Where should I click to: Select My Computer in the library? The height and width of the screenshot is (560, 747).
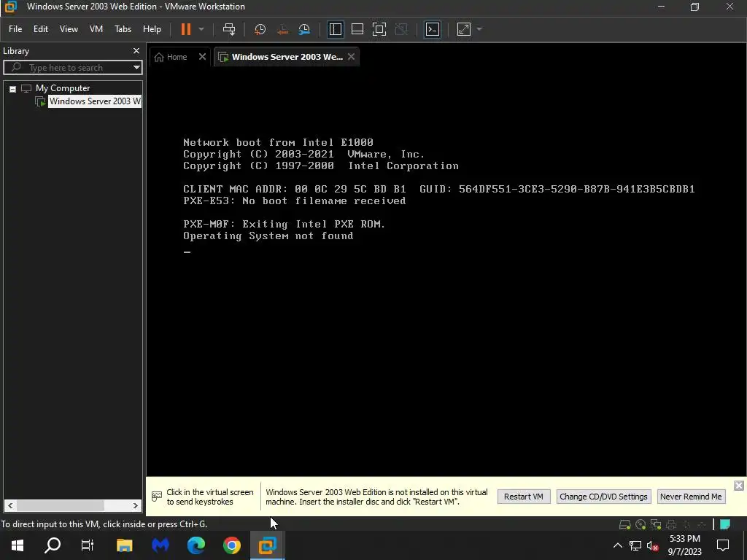63,88
